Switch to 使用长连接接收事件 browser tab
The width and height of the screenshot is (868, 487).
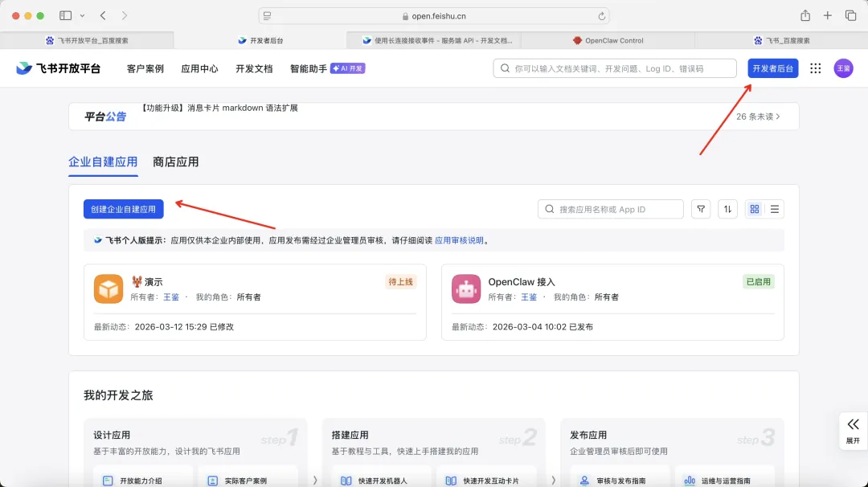(x=434, y=40)
